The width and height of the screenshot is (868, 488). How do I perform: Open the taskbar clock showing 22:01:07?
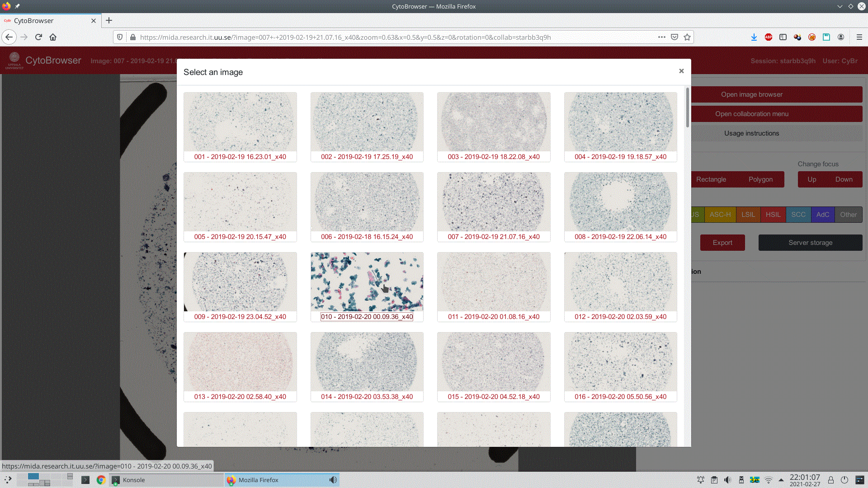pos(805,480)
